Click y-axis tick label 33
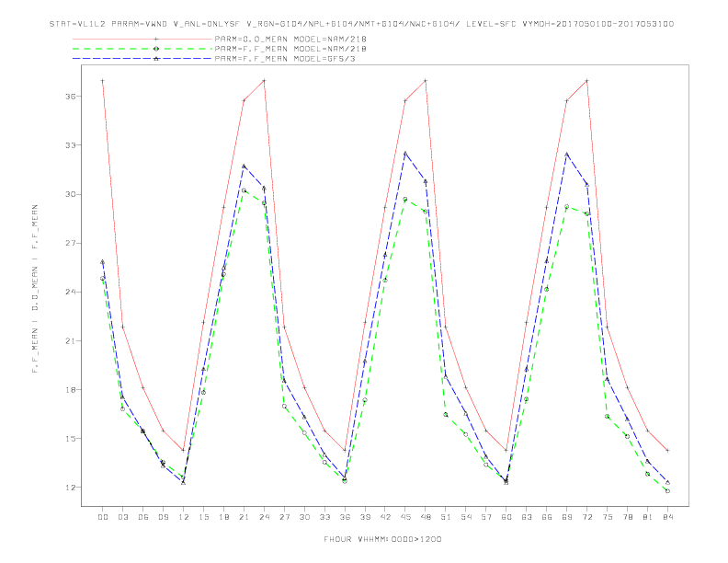The width and height of the screenshot is (728, 563). (71, 145)
